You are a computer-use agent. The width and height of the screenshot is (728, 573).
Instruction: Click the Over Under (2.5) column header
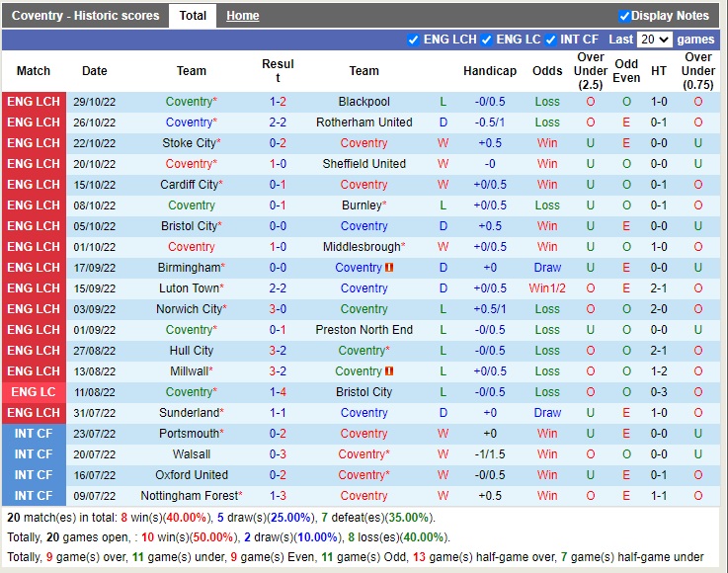(590, 71)
